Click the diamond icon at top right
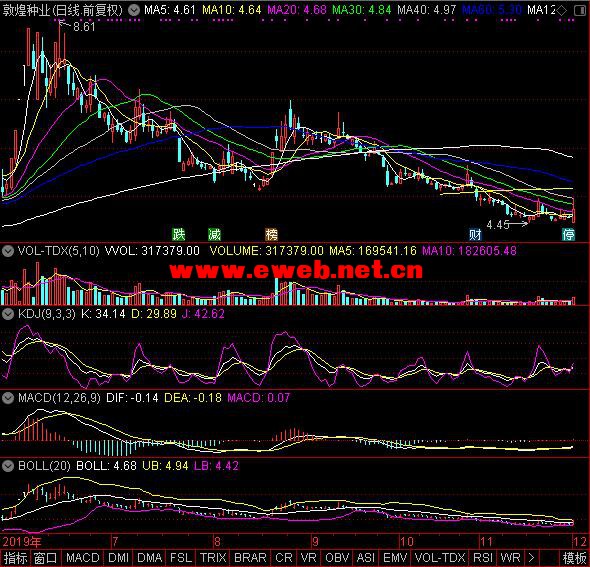 (561, 10)
